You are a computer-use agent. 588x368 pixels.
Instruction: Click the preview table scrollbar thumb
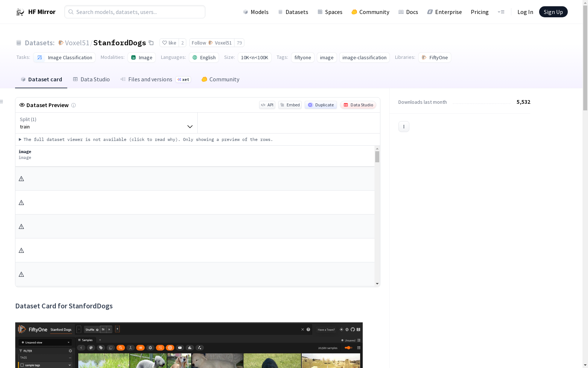[377, 157]
